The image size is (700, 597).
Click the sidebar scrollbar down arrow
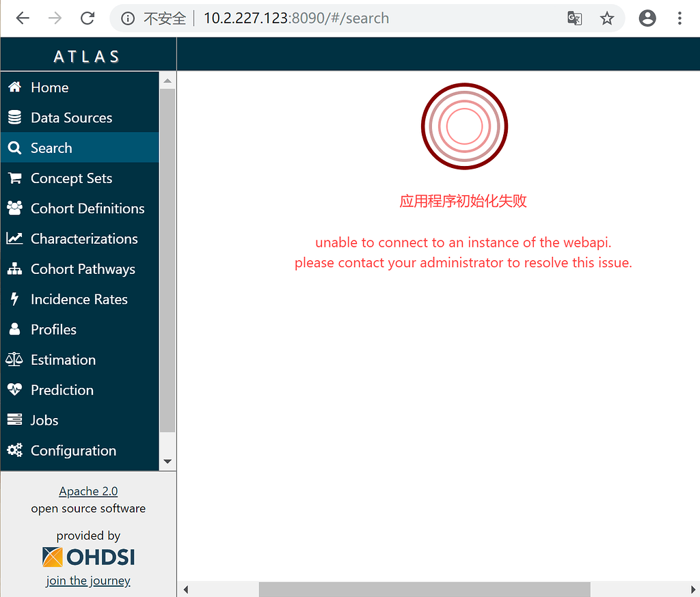tap(167, 461)
